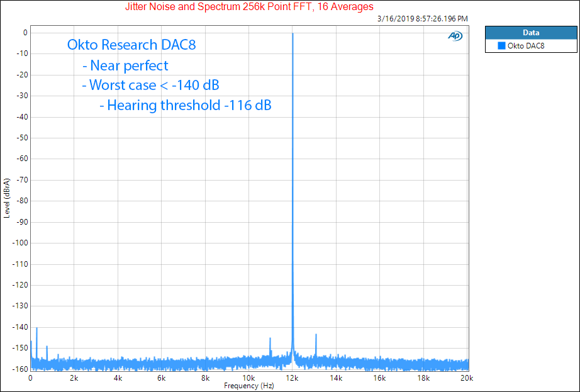Image resolution: width=580 pixels, height=392 pixels.
Task: Click the 0 label on the Level axis
Action: pos(25,33)
